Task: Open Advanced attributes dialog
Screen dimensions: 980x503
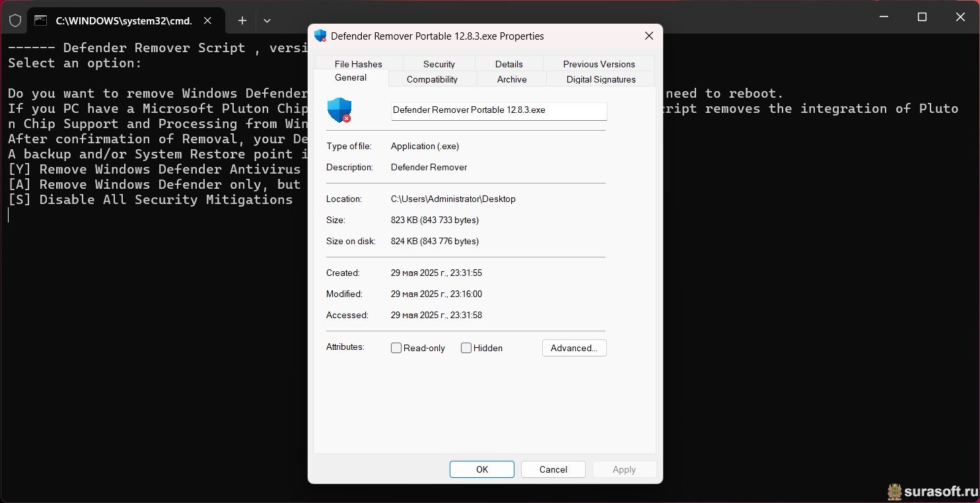Action: click(x=574, y=348)
